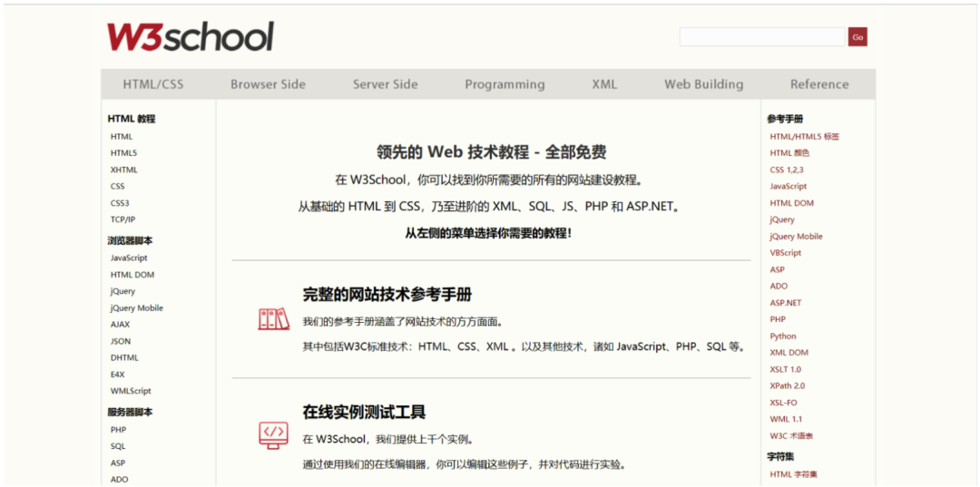Open the HTML 字符集 link
The height and width of the screenshot is (487, 980).
[793, 474]
